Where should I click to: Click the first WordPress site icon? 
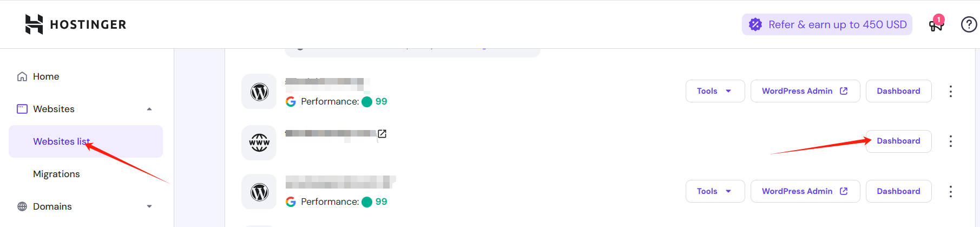pos(259,92)
